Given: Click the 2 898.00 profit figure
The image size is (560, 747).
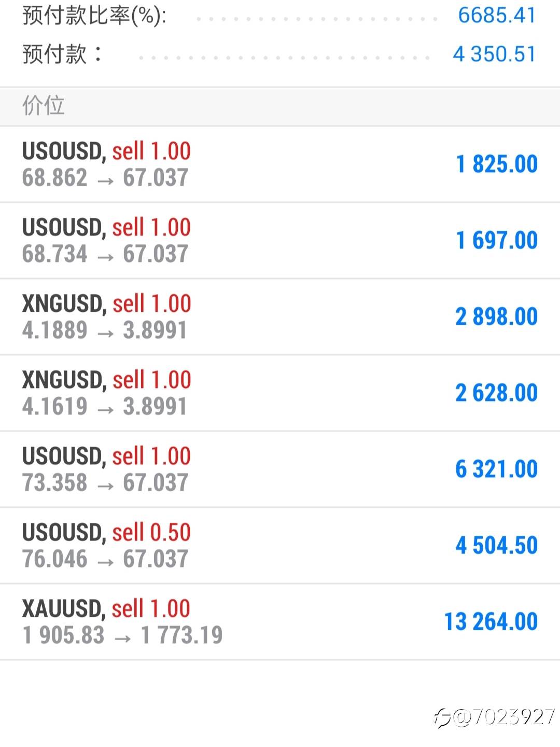Looking at the screenshot, I should pyautogui.click(x=497, y=317).
